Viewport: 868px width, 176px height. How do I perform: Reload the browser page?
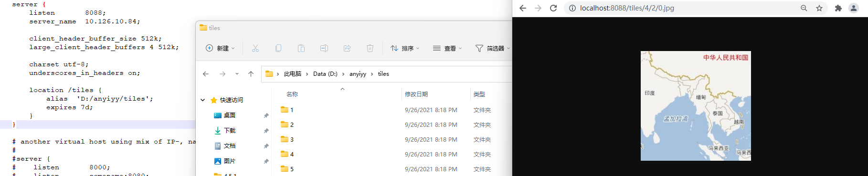pyautogui.click(x=553, y=8)
